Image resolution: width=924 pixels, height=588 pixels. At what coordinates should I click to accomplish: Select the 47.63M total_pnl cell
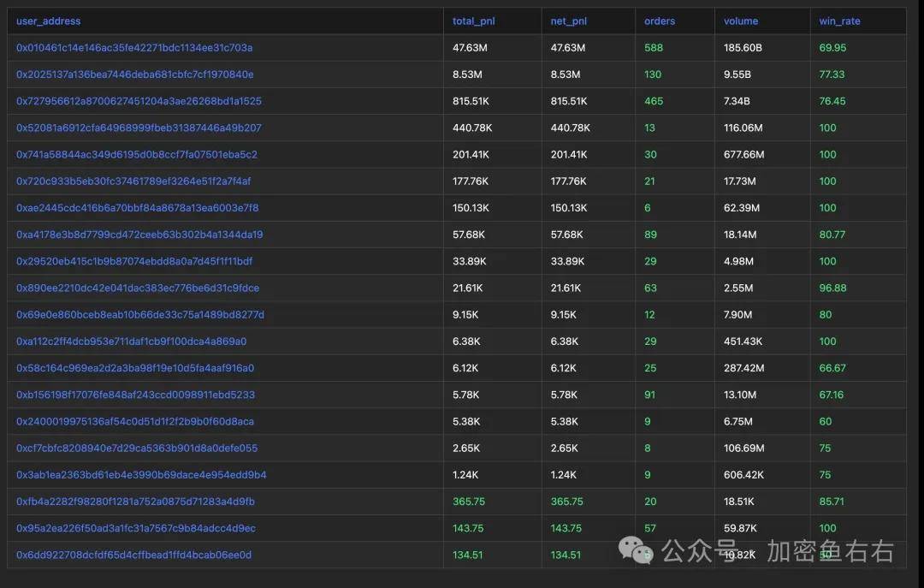tap(470, 48)
